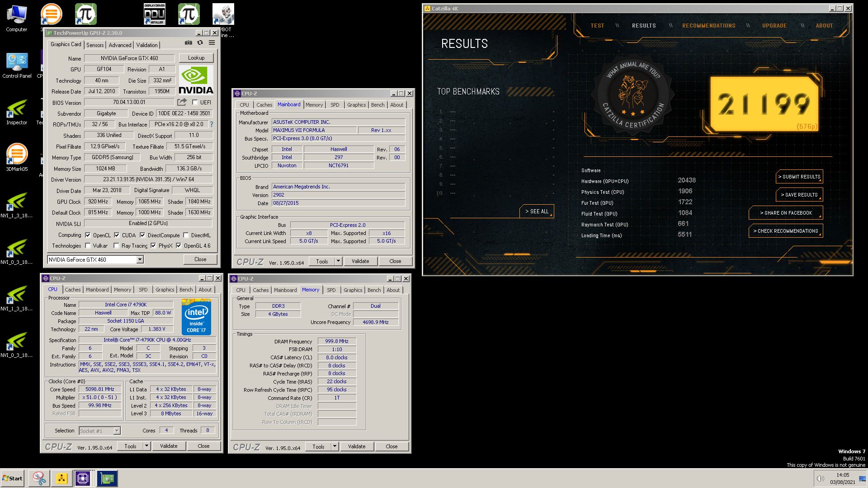This screenshot has width=868, height=488.
Task: Open the lower NVI_0_3_18 desktop shortcut
Action: [17, 344]
